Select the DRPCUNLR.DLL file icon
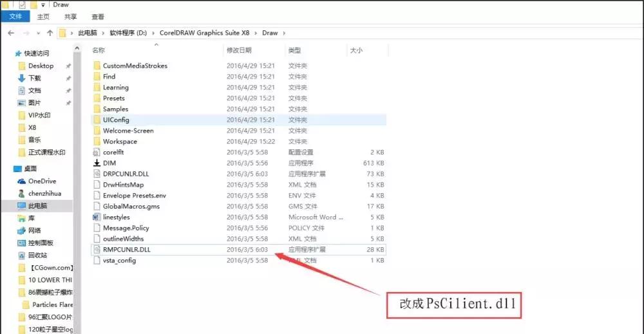This screenshot has height=334, width=644. point(97,174)
